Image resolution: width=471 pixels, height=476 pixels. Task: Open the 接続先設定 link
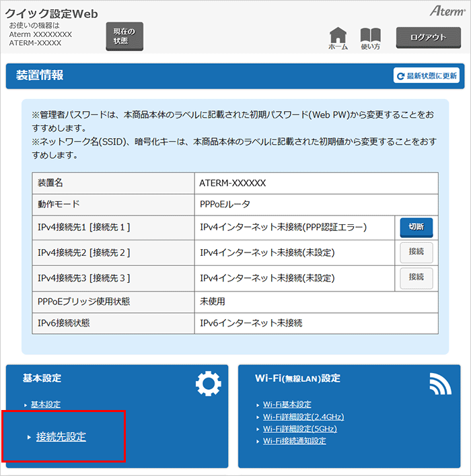click(x=61, y=437)
